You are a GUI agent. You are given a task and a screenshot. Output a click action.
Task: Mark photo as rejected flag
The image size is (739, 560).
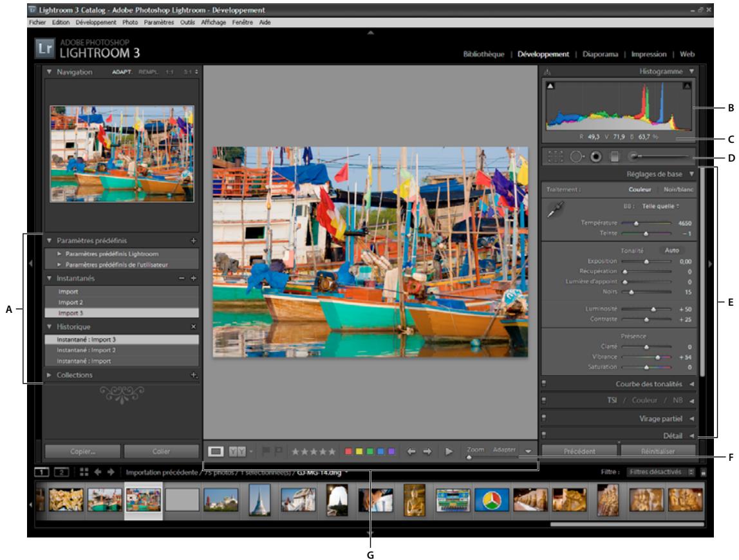click(278, 452)
